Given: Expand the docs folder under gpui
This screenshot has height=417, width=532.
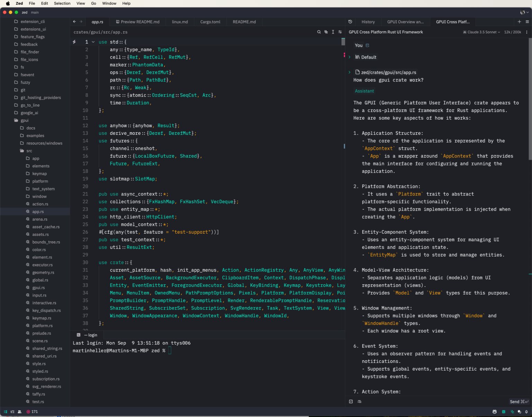Looking at the screenshot, I should (30, 128).
